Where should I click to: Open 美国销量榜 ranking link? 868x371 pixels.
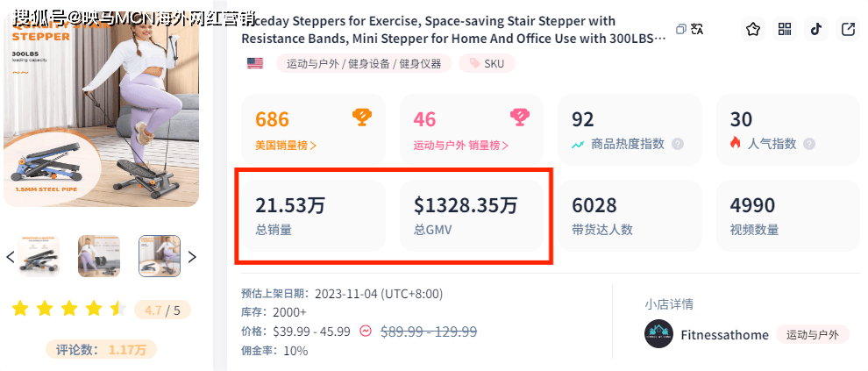[x=286, y=145]
